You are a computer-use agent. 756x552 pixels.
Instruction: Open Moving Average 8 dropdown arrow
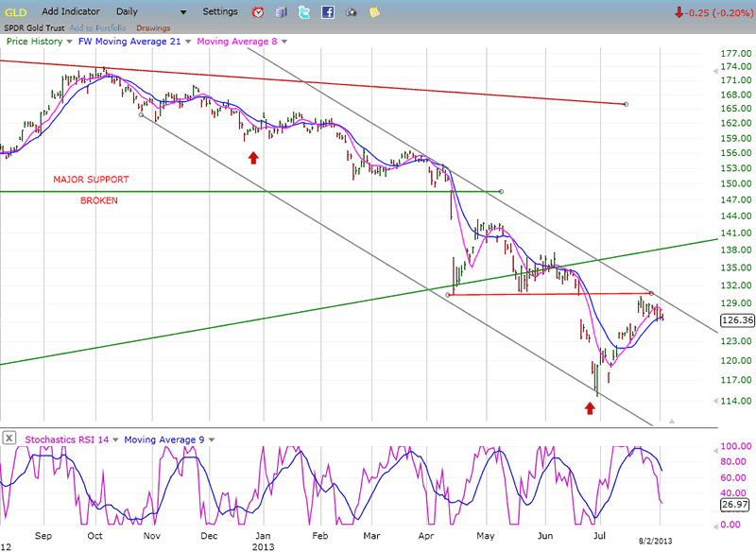click(283, 42)
